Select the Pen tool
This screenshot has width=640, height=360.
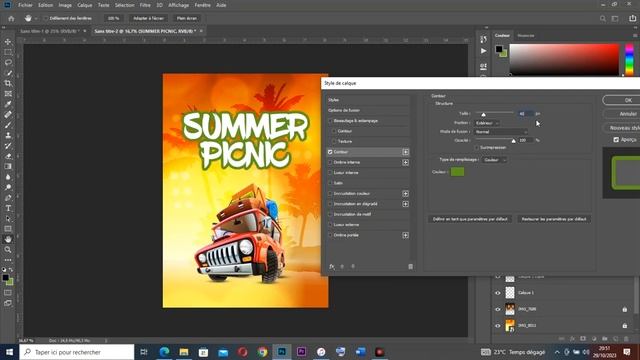[x=8, y=198]
